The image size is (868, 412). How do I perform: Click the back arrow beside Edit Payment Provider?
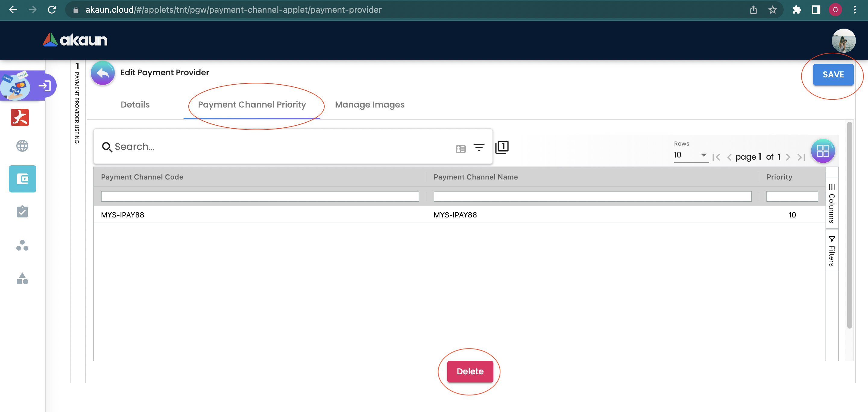[103, 73]
